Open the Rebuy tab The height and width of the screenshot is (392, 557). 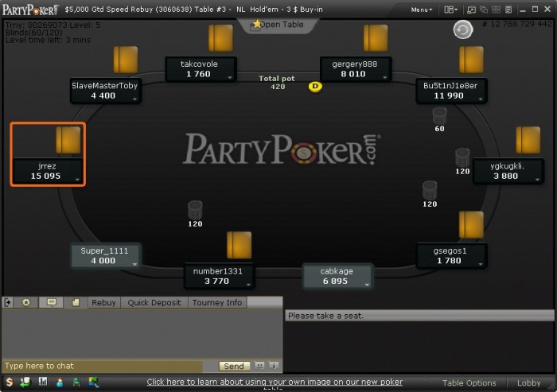tap(103, 302)
